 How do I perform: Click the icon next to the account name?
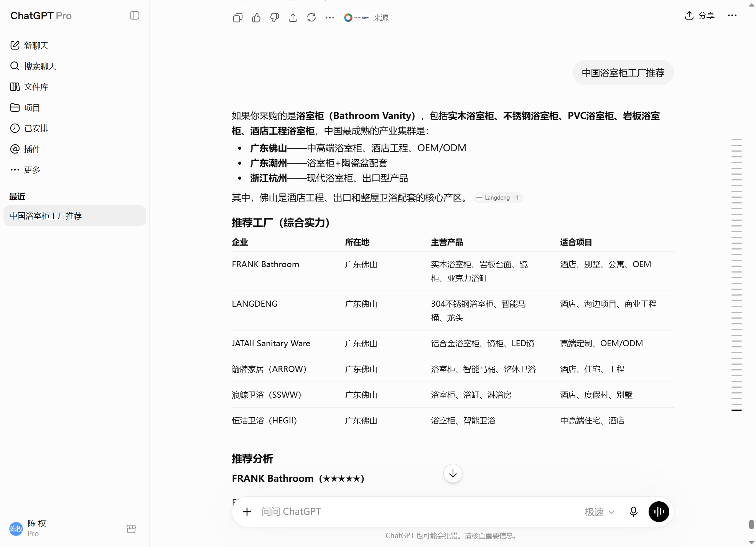click(x=131, y=529)
